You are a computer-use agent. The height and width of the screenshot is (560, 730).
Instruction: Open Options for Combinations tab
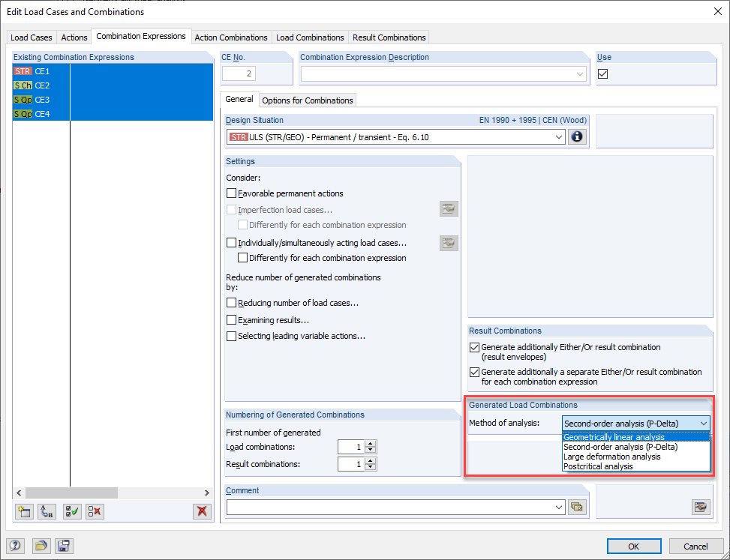pyautogui.click(x=308, y=100)
